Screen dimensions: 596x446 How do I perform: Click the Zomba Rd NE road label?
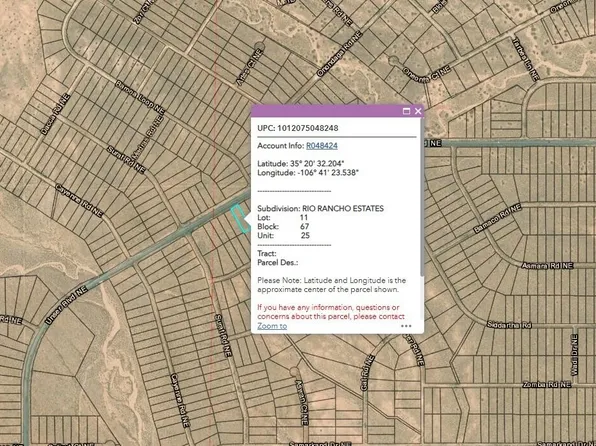[x=547, y=385]
